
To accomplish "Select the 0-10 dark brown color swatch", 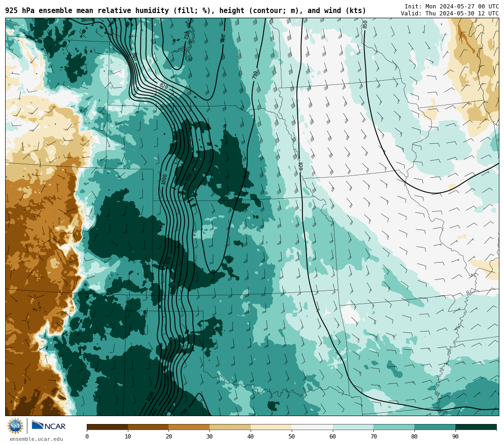I will tap(107, 427).
